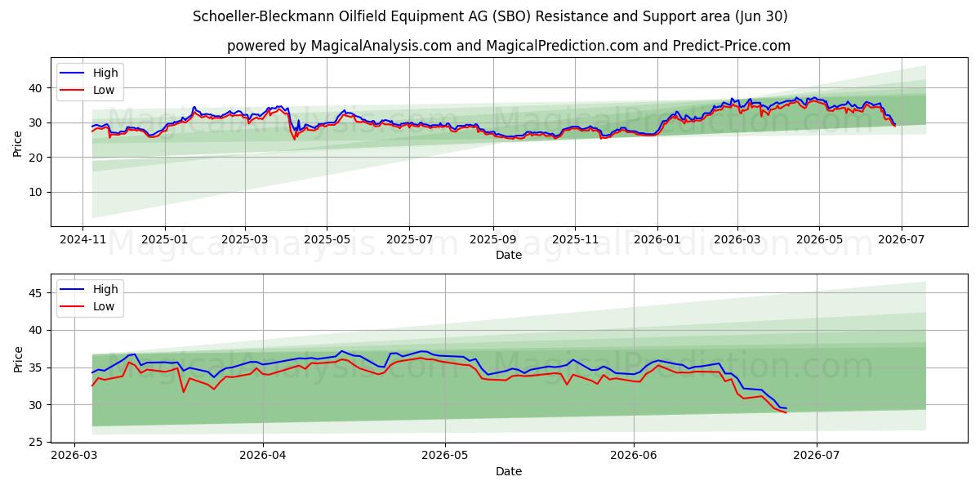Click the top chart 'Price' axis label
Viewport: 980px width, 490px height.
tap(19, 142)
